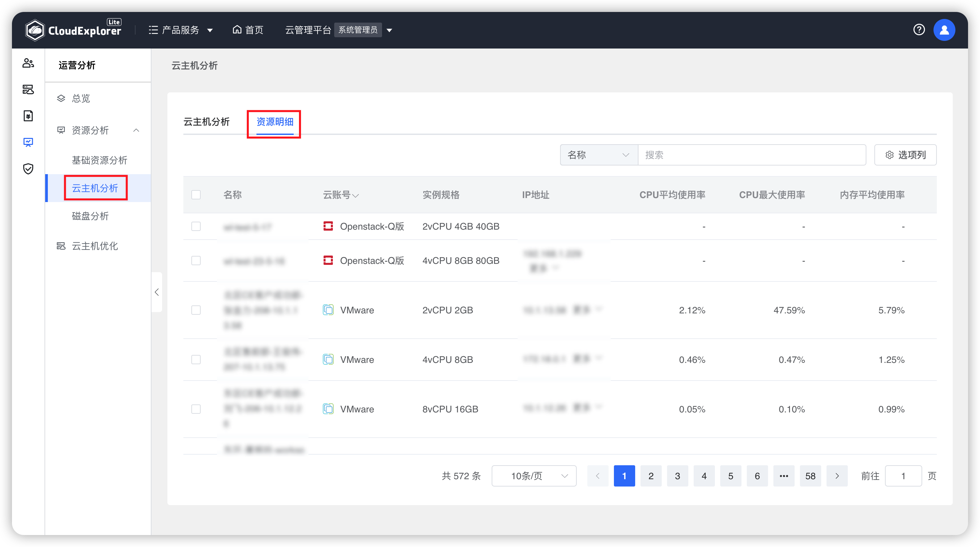980x547 pixels.
Task: Check the box for the VMware 4vCPU 8GB row
Action: click(196, 359)
